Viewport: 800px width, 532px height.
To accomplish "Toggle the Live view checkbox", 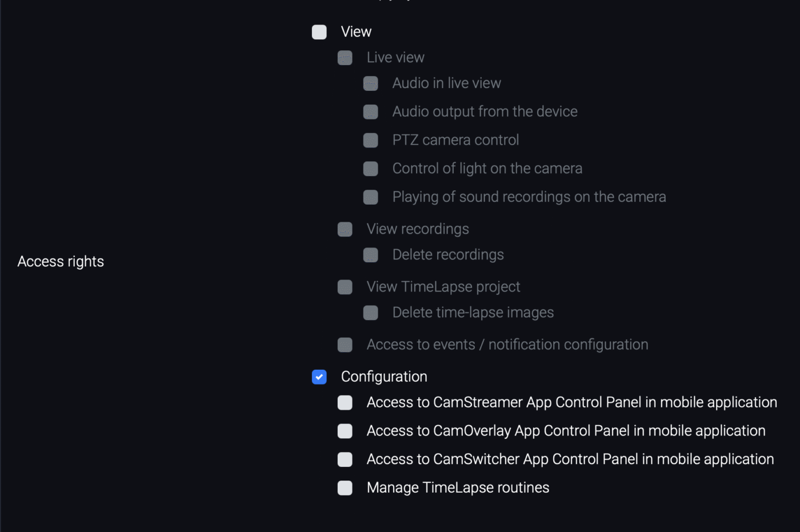I will (x=345, y=58).
